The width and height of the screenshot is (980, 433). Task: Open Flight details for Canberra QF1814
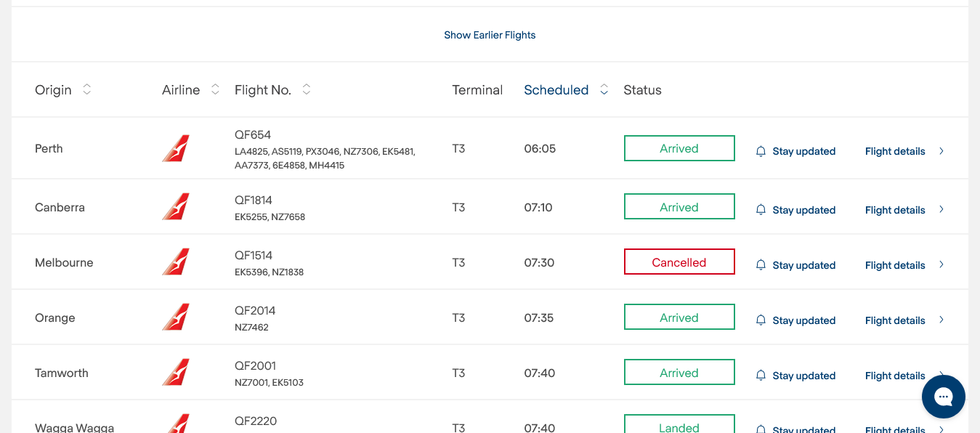point(895,210)
